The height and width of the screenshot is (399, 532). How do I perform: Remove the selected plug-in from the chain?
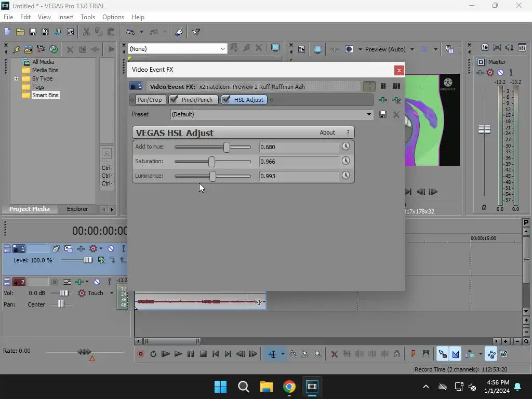point(396,100)
